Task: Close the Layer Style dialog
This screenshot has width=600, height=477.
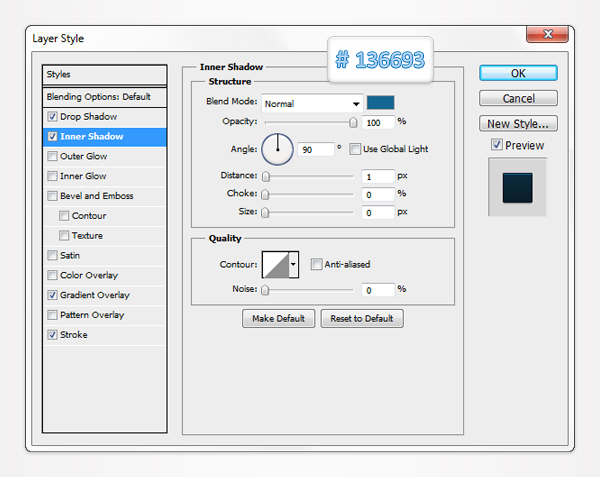Action: 553,37
